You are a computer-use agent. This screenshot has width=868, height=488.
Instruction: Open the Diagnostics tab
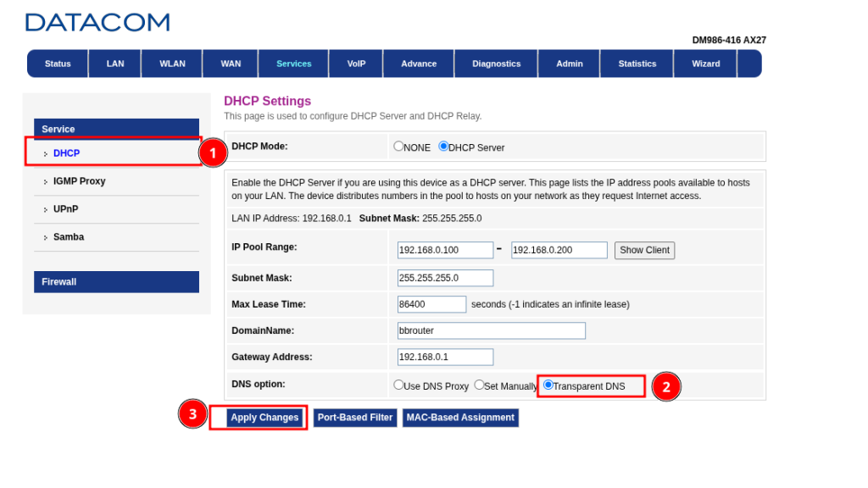(496, 64)
